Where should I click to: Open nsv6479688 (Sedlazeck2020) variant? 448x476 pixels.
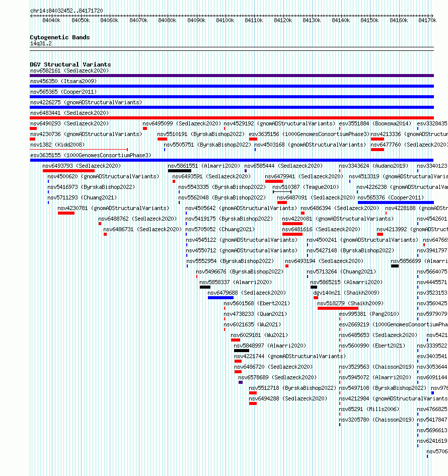pos(247,293)
